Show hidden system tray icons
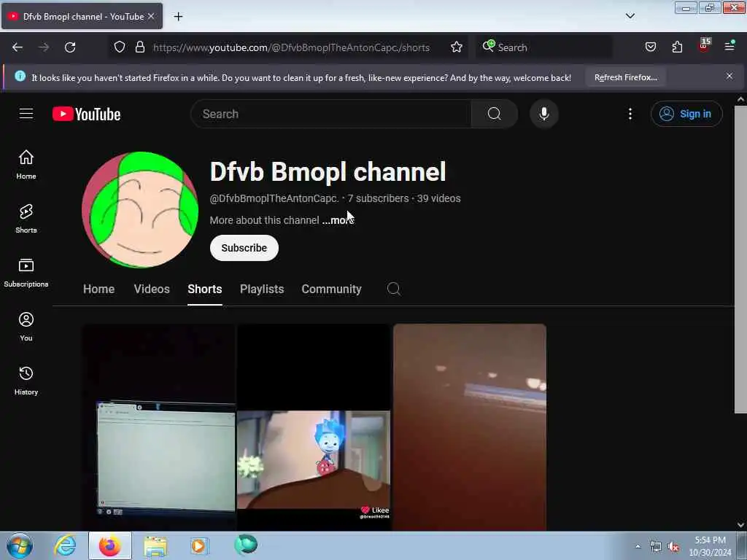 pos(638,546)
